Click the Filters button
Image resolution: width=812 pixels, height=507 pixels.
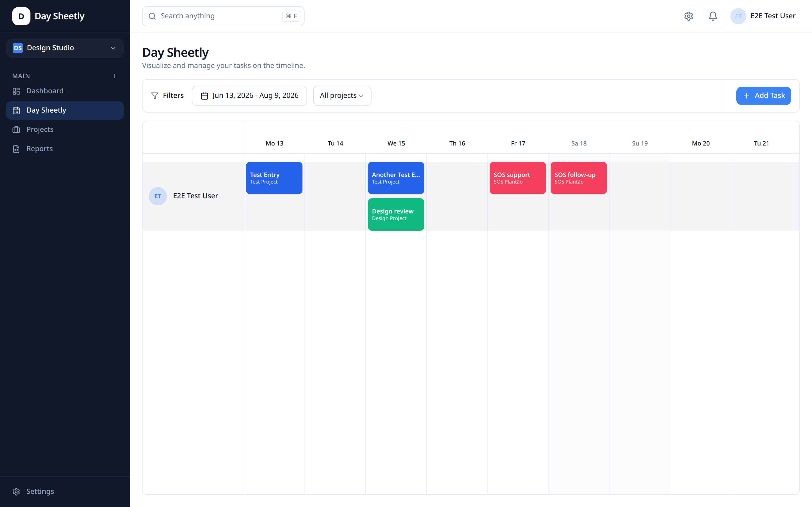point(167,96)
